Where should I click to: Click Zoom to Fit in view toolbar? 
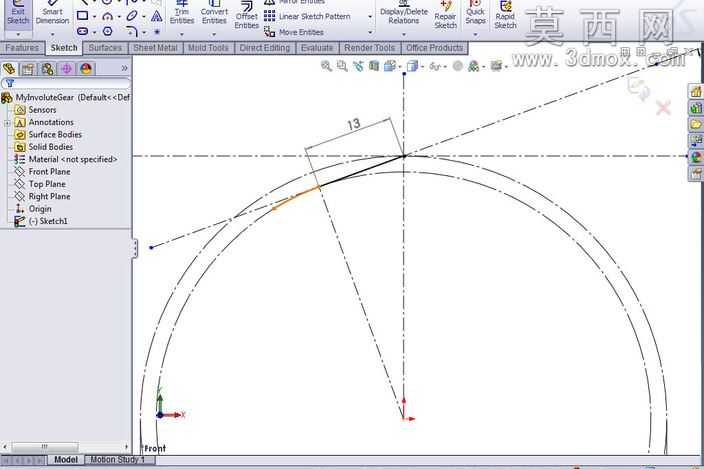tap(326, 66)
